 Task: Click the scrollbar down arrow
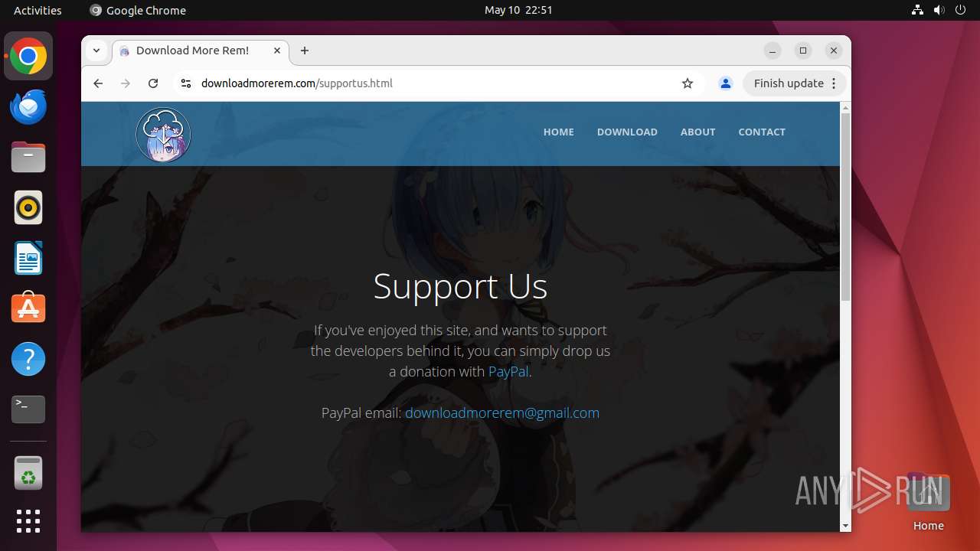(845, 526)
